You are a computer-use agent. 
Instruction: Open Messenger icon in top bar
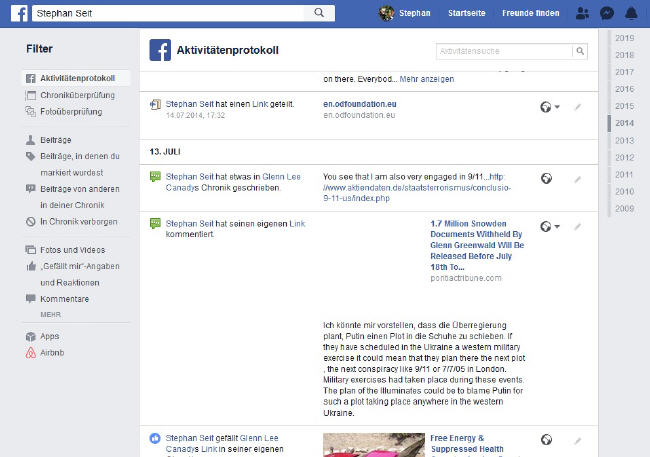coord(607,13)
